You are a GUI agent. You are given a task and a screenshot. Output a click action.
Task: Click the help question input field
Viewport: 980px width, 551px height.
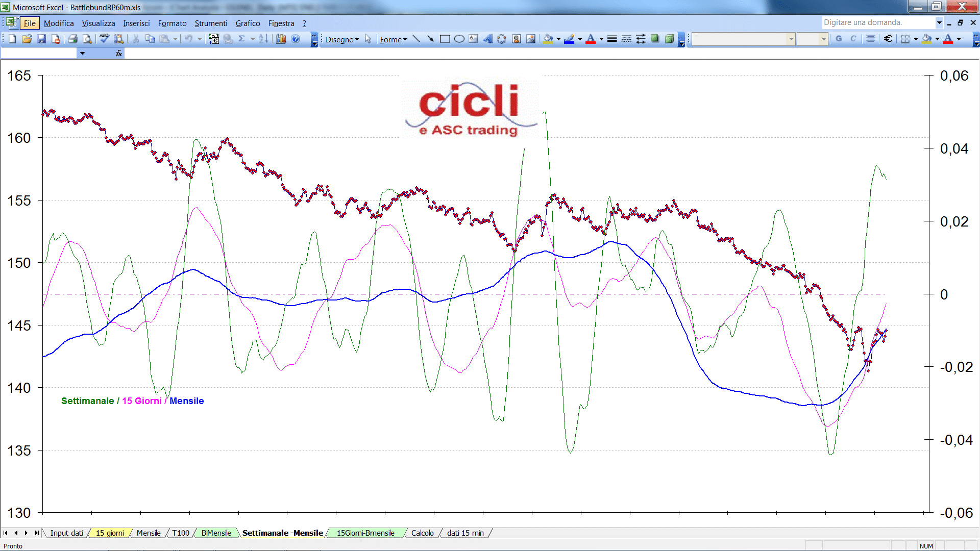878,22
